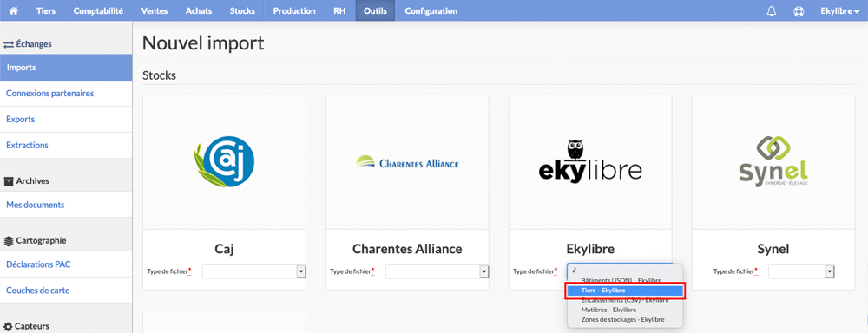Go to the home icon
This screenshot has width=868, height=333.
click(14, 10)
